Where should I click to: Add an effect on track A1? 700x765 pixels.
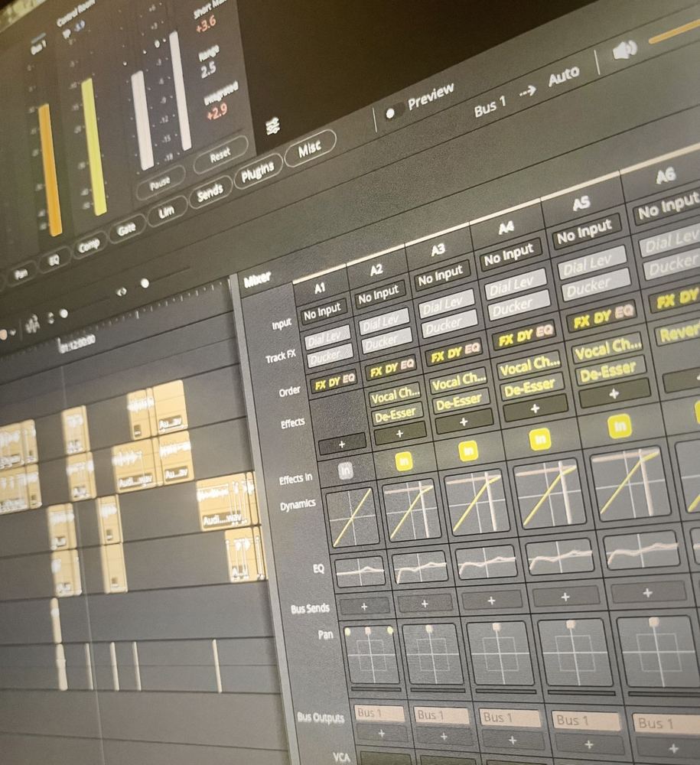tap(341, 444)
